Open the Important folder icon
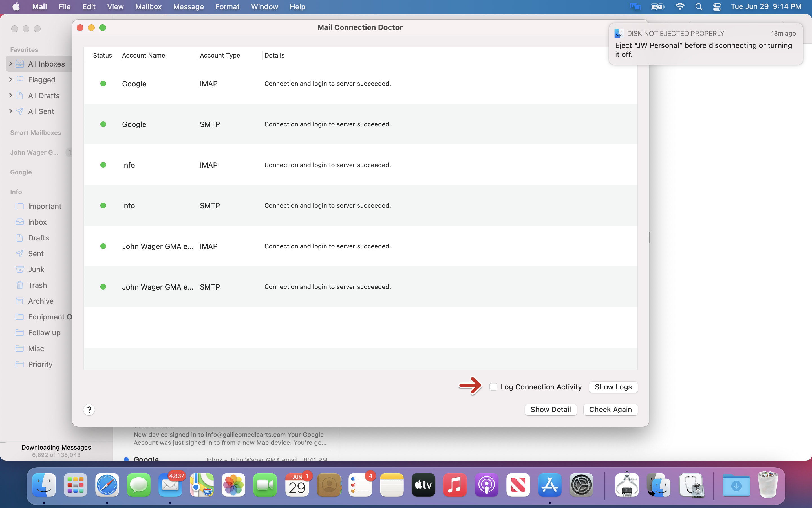This screenshot has height=508, width=812. click(x=20, y=206)
